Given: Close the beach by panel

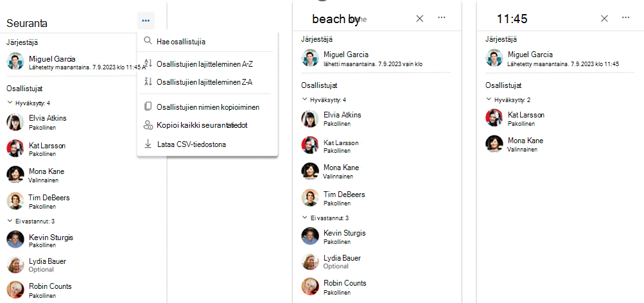Looking at the screenshot, I should pyautogui.click(x=419, y=19).
